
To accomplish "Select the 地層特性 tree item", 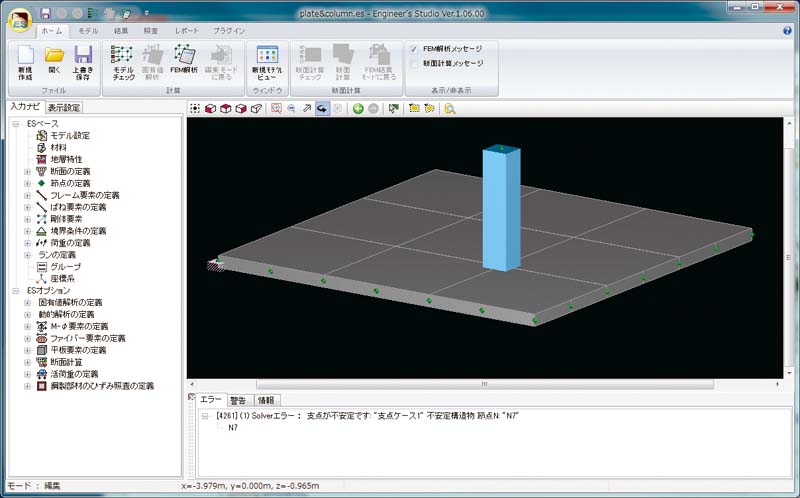I will [x=66, y=159].
